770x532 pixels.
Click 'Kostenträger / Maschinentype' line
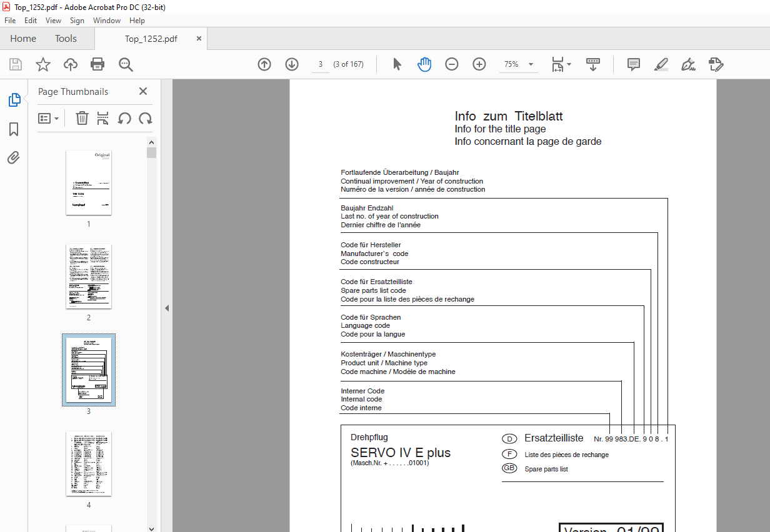click(x=388, y=354)
